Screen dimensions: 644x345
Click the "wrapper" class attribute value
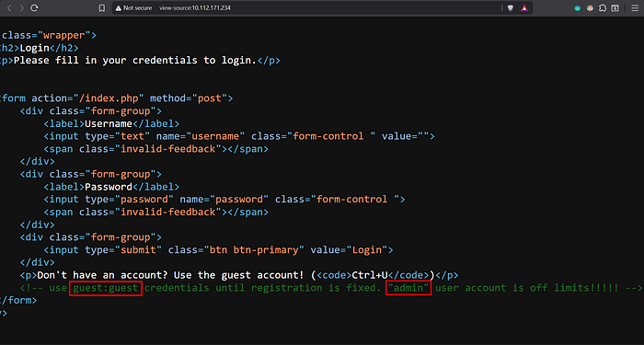pyautogui.click(x=64, y=35)
